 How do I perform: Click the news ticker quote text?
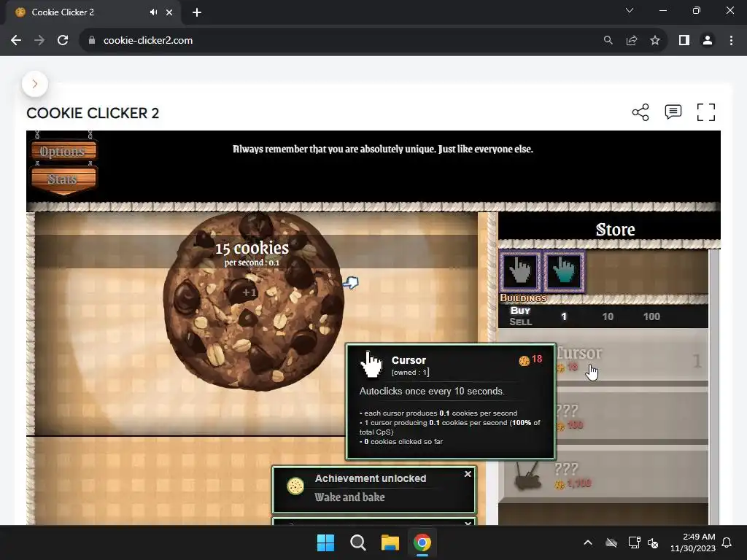point(382,149)
